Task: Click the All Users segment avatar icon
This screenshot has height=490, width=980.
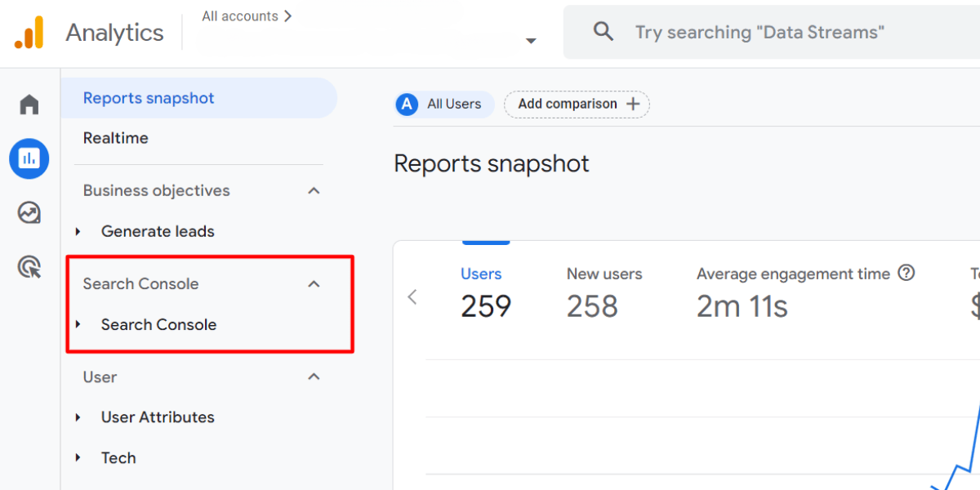Action: pos(406,105)
